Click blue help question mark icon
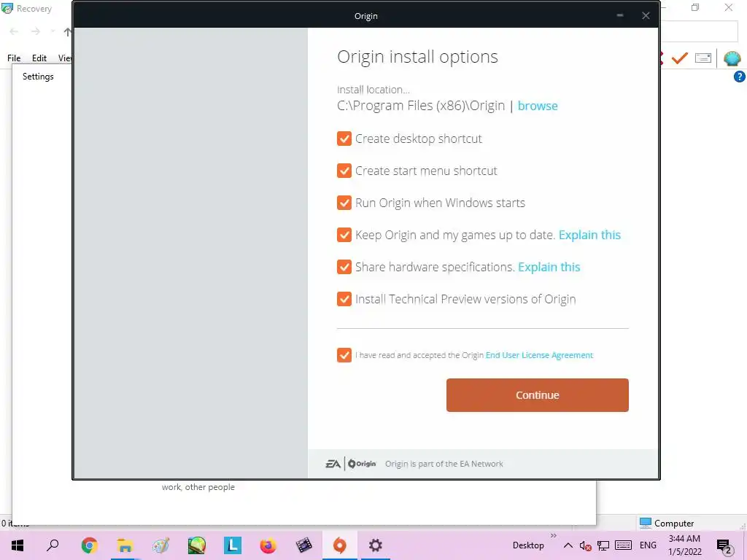The image size is (747, 560). pos(740,76)
